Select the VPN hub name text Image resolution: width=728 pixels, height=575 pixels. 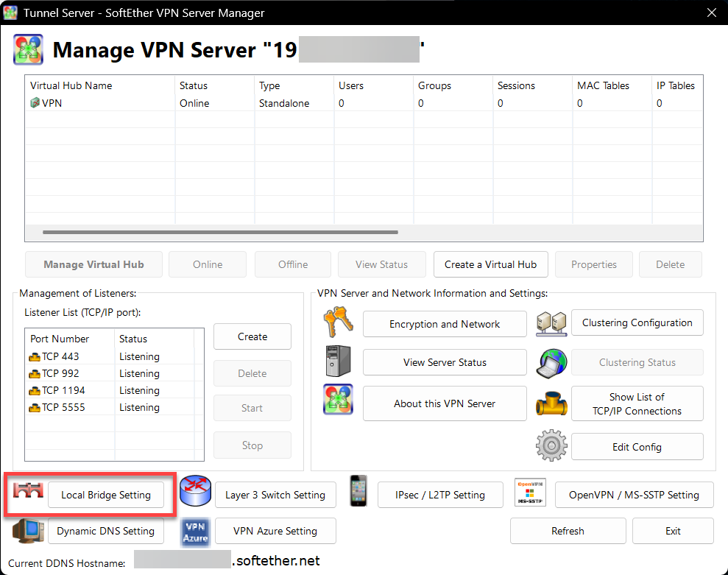point(52,103)
